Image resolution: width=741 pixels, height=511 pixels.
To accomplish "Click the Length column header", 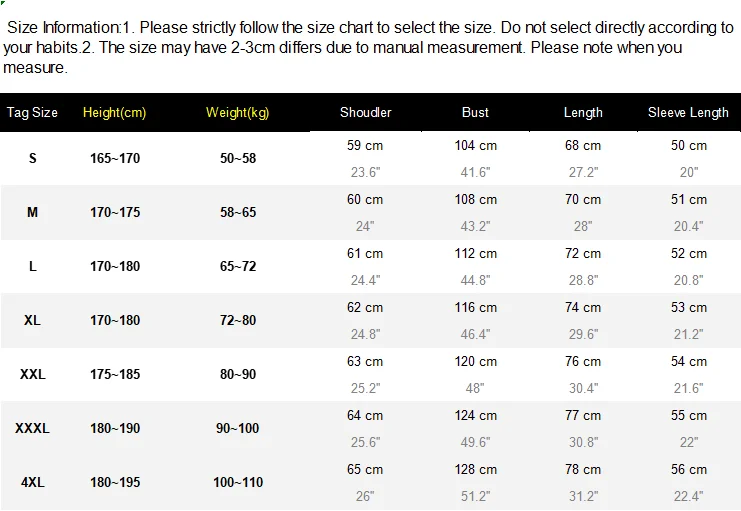I will pyautogui.click(x=583, y=112).
